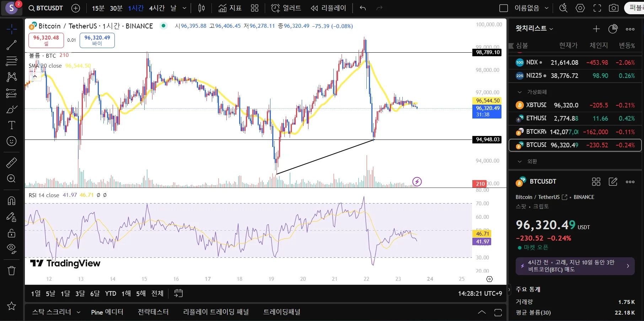Select the NDX row in watchlist
Screen dimensions: 644x321
[x=575, y=62]
